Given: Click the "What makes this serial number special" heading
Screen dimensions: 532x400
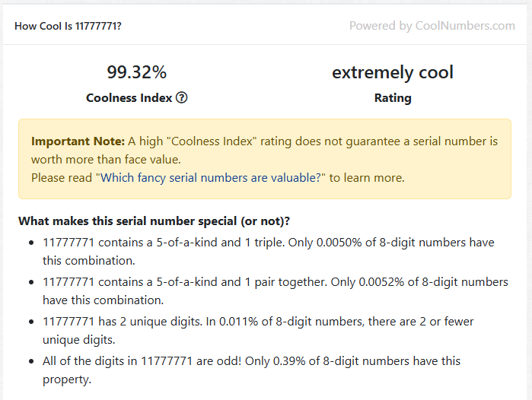Looking at the screenshot, I should point(154,221).
